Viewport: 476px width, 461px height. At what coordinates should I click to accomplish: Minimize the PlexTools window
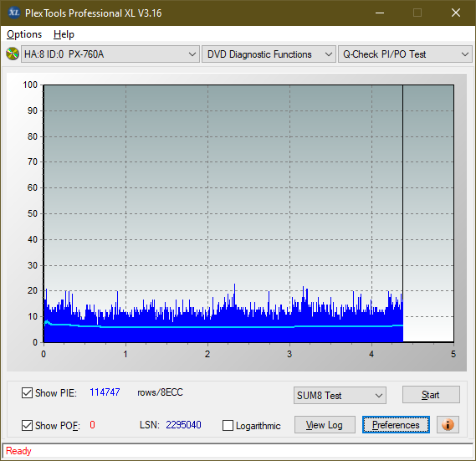click(x=380, y=13)
